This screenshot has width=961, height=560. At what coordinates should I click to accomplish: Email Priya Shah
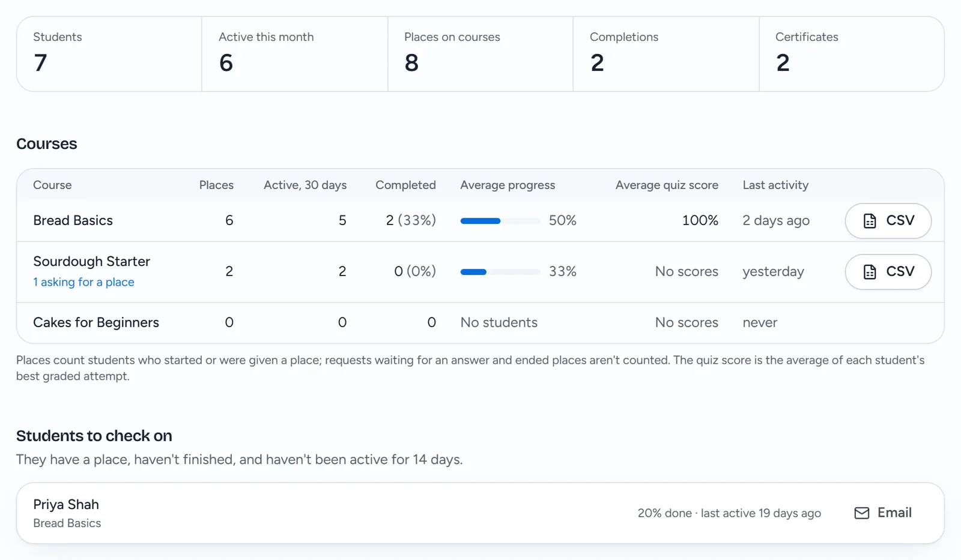[x=883, y=513]
